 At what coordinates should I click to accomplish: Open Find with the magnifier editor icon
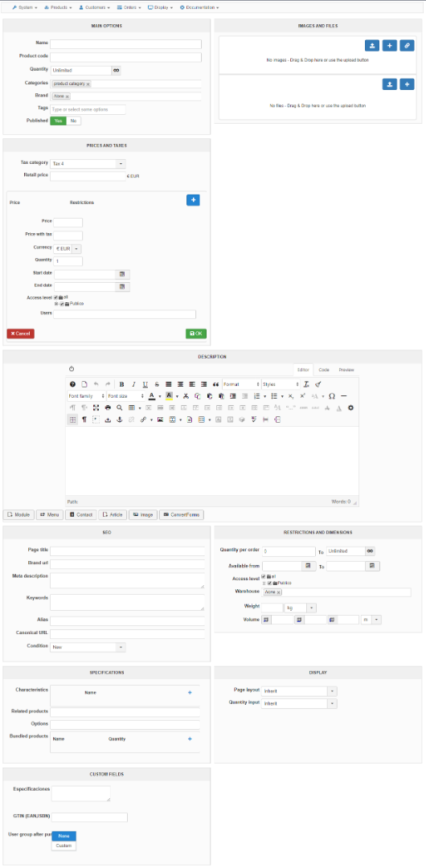pos(119,408)
